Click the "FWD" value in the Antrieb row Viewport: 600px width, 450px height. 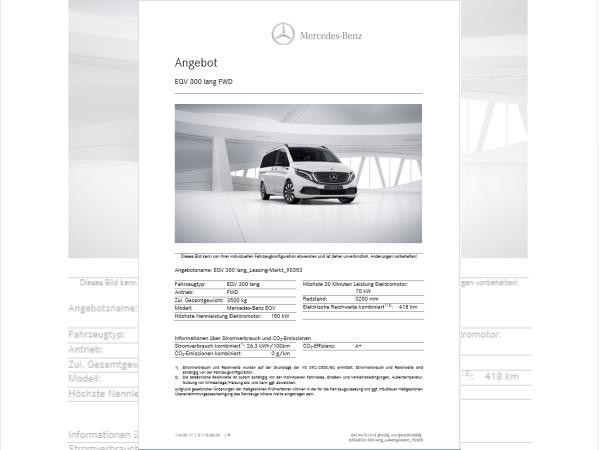[x=232, y=293]
